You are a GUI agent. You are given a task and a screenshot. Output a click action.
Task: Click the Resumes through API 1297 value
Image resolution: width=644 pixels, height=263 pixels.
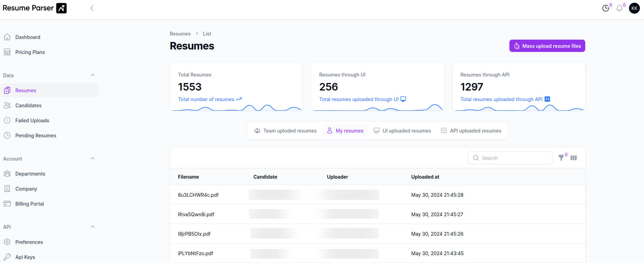471,87
